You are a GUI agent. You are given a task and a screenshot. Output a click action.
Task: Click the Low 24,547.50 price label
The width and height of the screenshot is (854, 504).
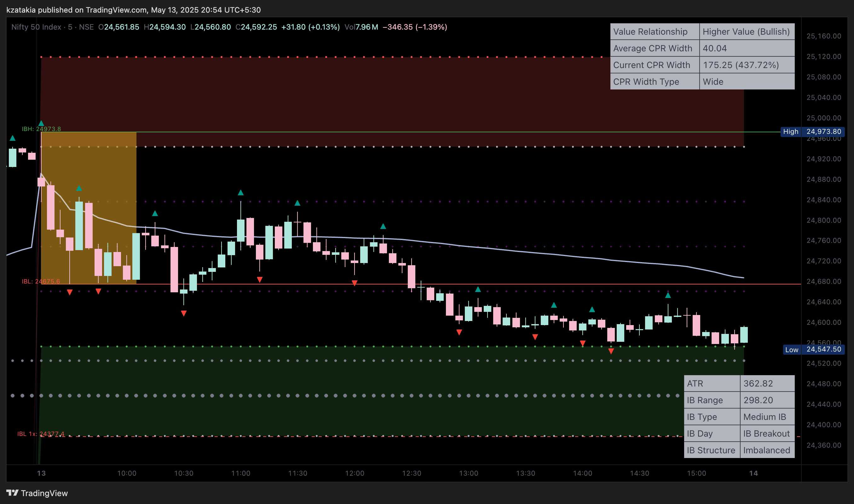[814, 349]
